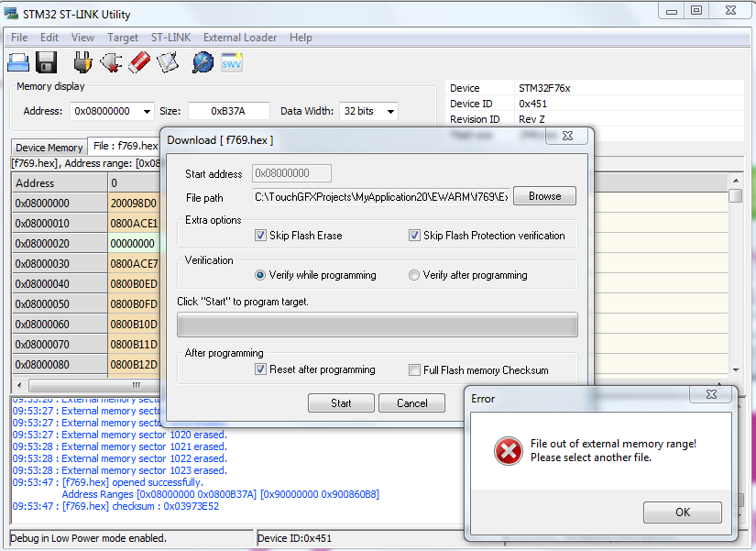Enable Full Flash memory Checksum checkbox
This screenshot has width=756, height=551.
coord(414,370)
